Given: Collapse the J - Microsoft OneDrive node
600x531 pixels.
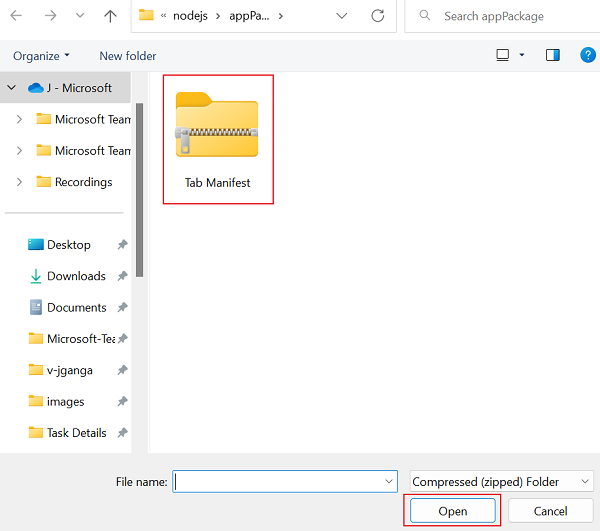Looking at the screenshot, I should (11, 88).
